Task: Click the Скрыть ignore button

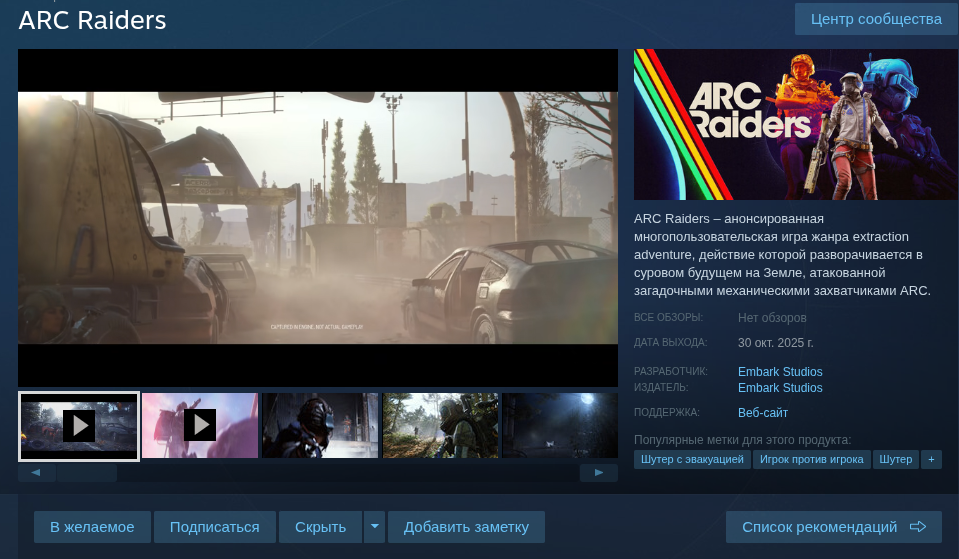Action: 320,527
